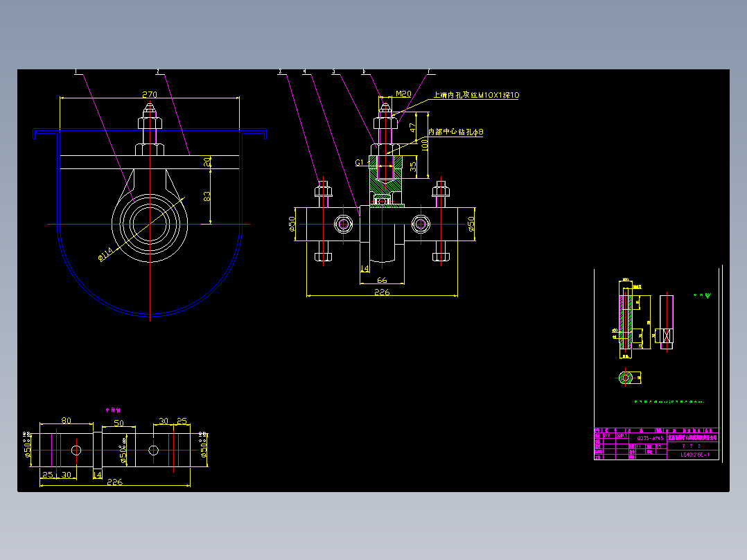Click the small part detail sheet drawing

click(658, 362)
